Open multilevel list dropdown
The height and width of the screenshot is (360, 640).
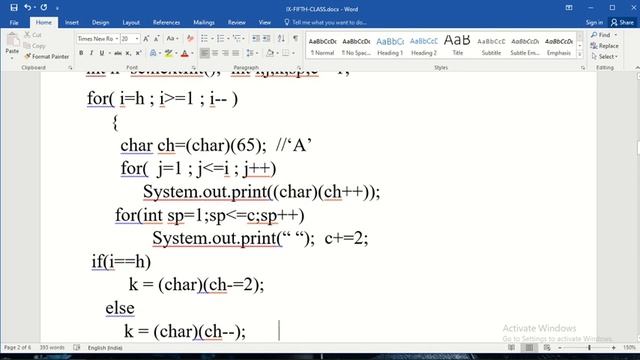(244, 38)
